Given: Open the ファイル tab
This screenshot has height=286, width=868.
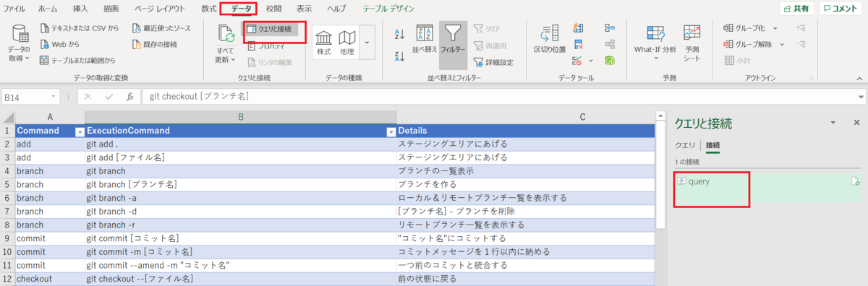Looking at the screenshot, I should [14, 9].
